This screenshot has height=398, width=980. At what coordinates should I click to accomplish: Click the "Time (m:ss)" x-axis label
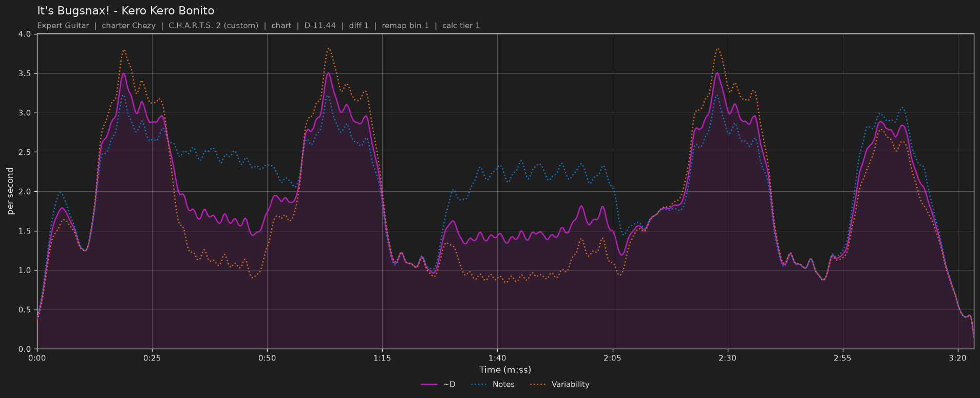point(505,370)
